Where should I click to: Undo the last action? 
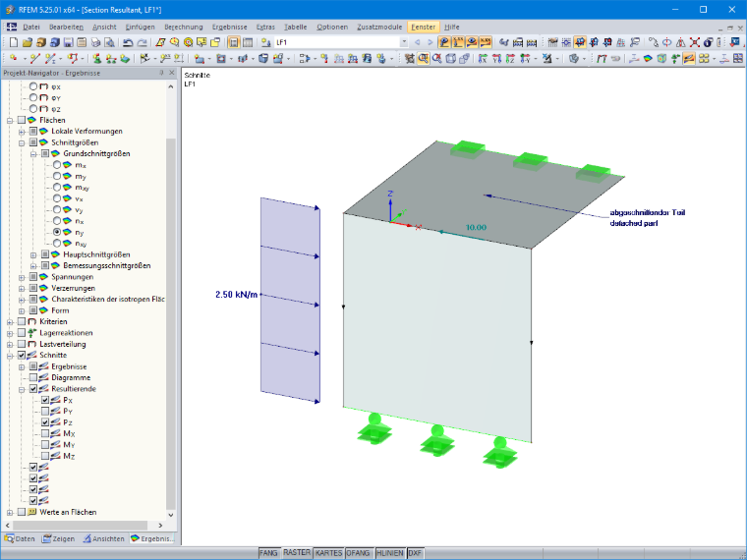point(128,42)
